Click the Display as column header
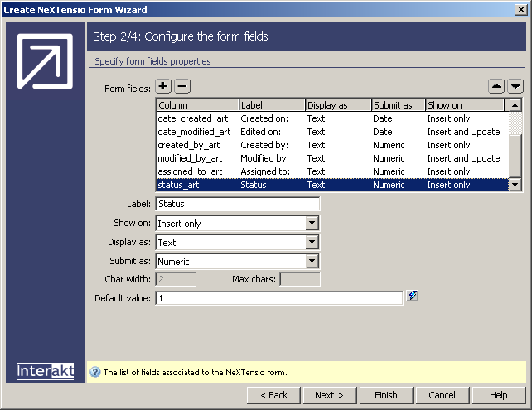Screen dimensions: 532x410 (338, 105)
